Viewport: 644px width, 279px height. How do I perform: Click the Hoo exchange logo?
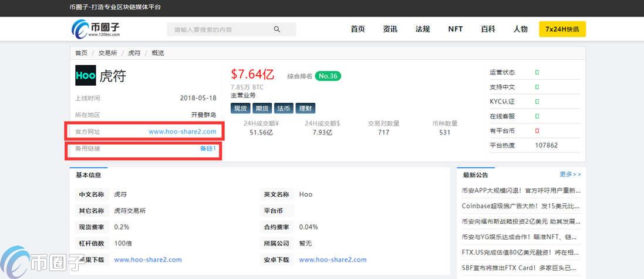pos(86,75)
